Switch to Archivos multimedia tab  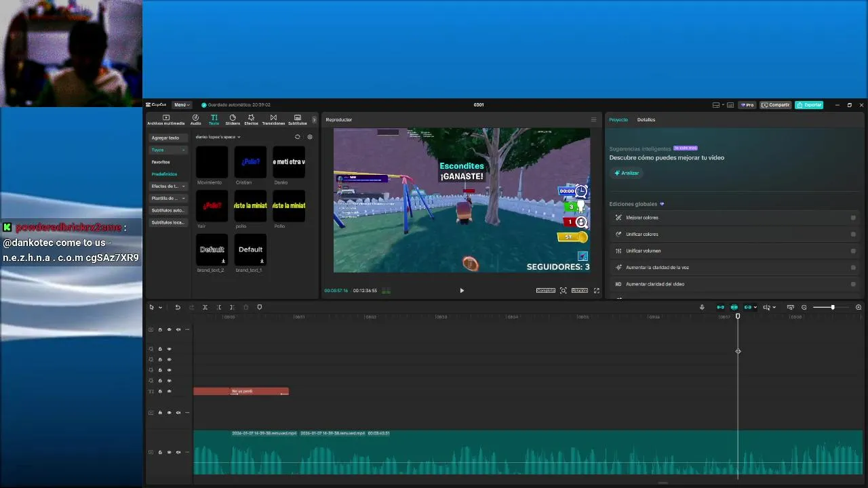click(x=165, y=120)
